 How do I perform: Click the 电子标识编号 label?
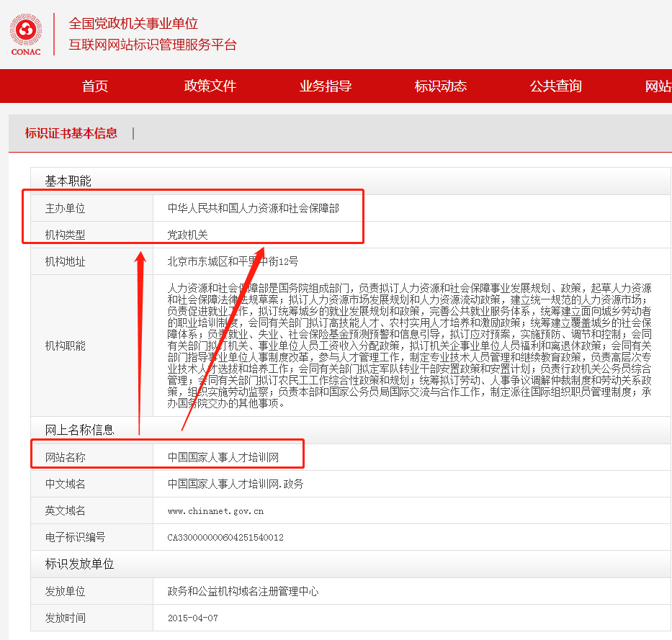click(x=76, y=537)
